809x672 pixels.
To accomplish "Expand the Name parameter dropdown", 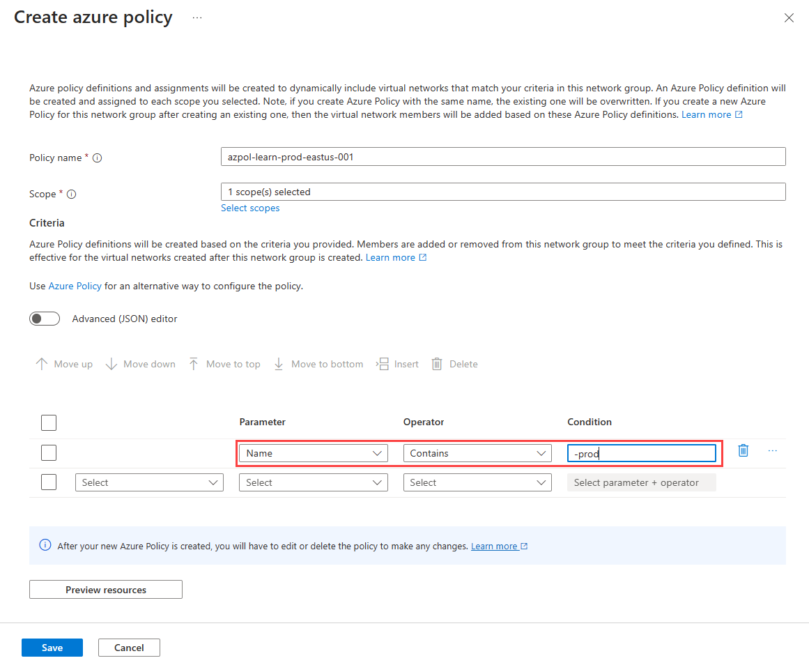I will click(313, 453).
